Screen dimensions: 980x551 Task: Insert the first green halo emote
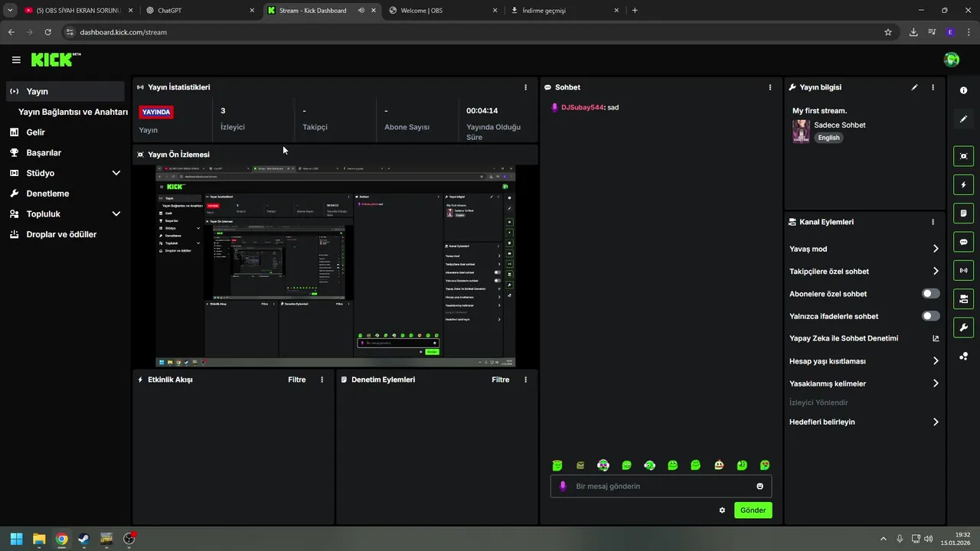click(558, 465)
